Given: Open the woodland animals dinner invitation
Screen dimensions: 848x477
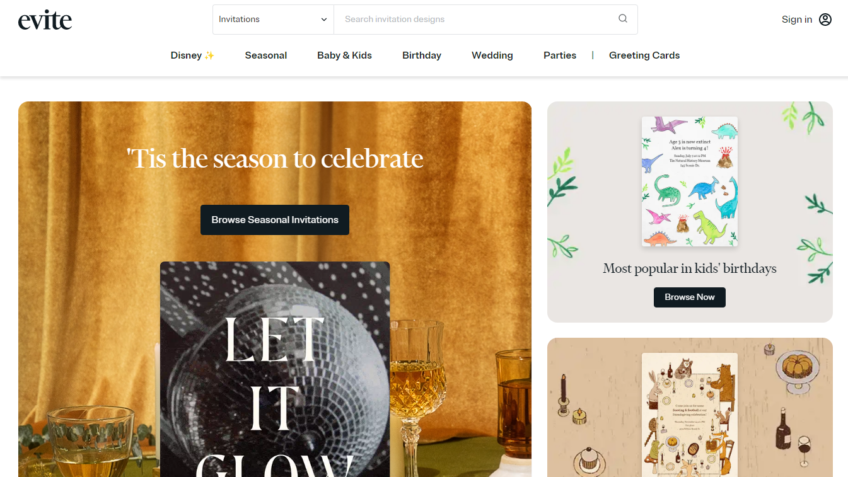Looking at the screenshot, I should click(x=690, y=415).
